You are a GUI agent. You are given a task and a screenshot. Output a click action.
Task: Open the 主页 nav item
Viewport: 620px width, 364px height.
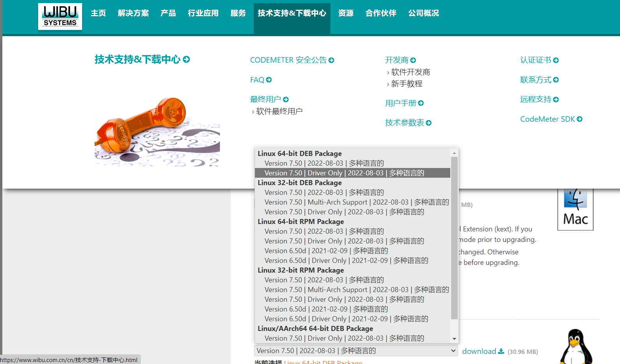pyautogui.click(x=98, y=13)
